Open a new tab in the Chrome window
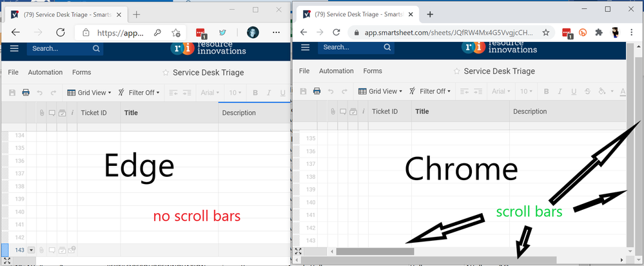This screenshot has height=266, width=644. [430, 15]
